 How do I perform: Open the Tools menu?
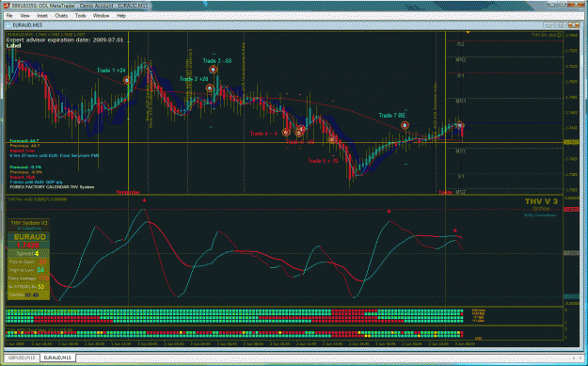coord(80,16)
